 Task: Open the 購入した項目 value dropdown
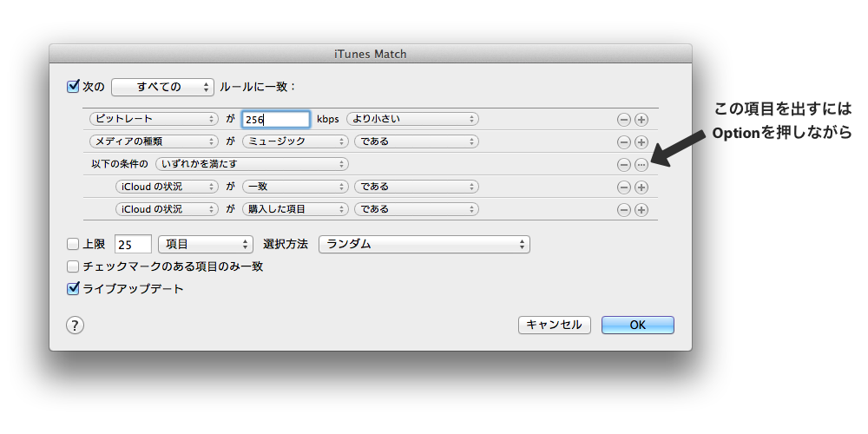point(296,209)
